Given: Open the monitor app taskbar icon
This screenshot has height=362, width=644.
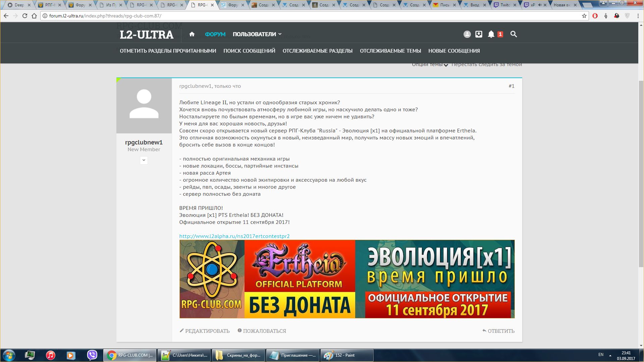Looking at the screenshot, I should [x=30, y=355].
